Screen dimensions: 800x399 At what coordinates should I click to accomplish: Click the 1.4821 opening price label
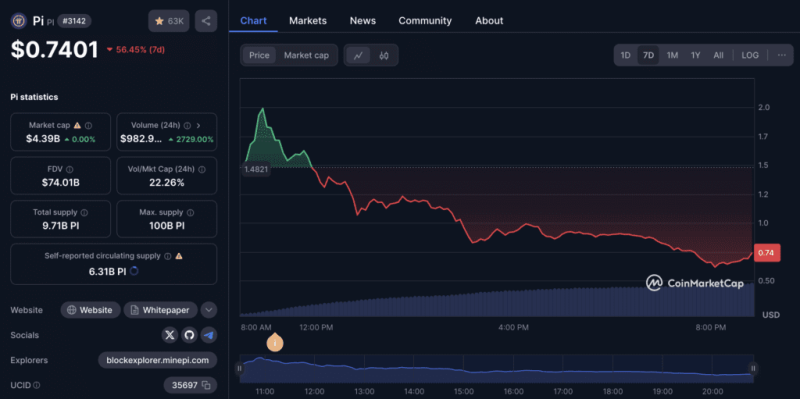[256, 169]
